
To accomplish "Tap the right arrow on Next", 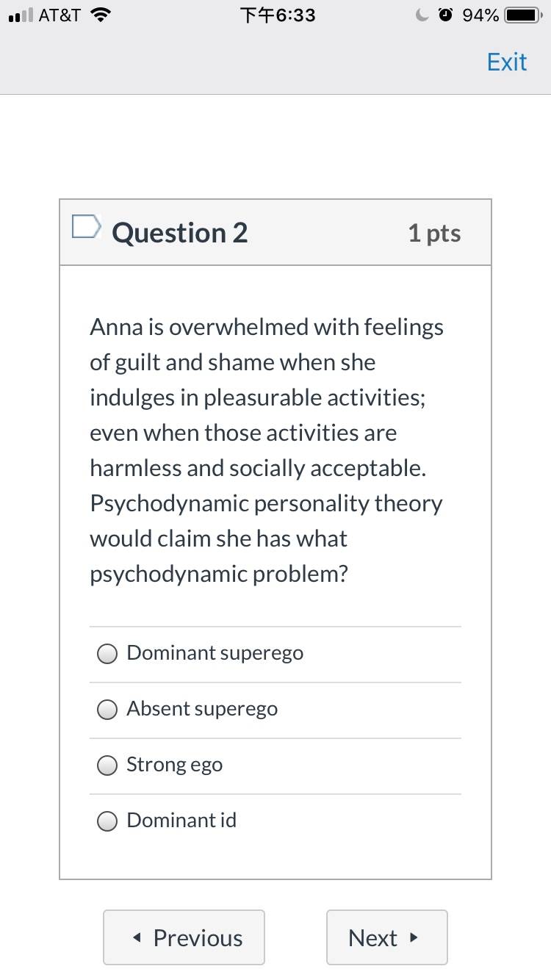I will (x=414, y=937).
